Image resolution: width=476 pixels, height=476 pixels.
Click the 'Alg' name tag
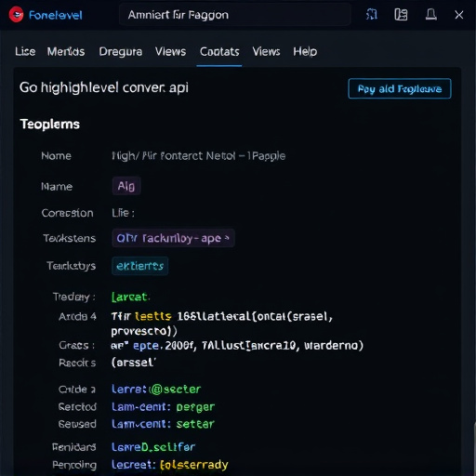(126, 186)
